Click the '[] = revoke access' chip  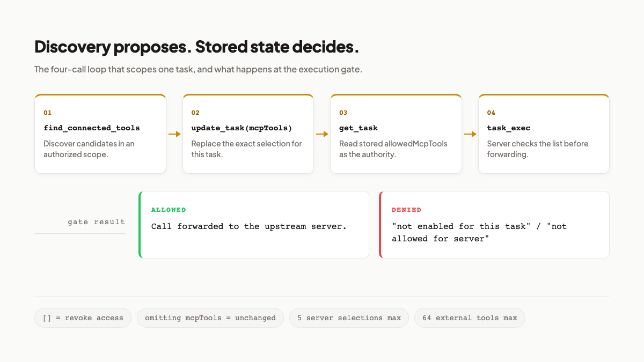click(83, 317)
